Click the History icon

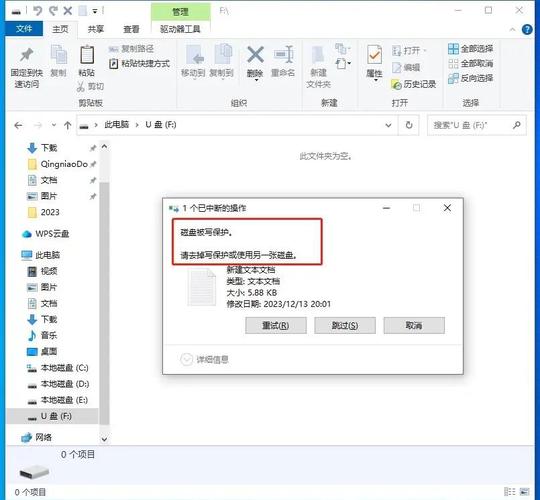(396, 84)
